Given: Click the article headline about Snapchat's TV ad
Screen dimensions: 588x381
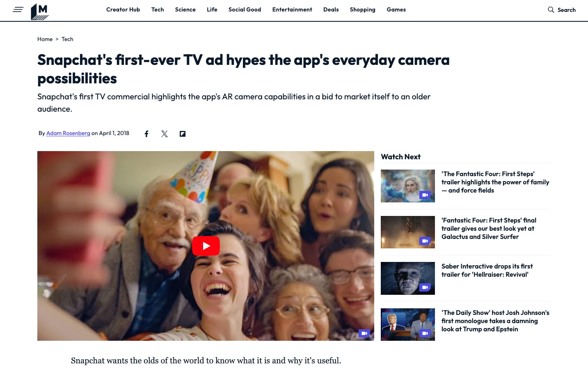Looking at the screenshot, I should [x=243, y=69].
